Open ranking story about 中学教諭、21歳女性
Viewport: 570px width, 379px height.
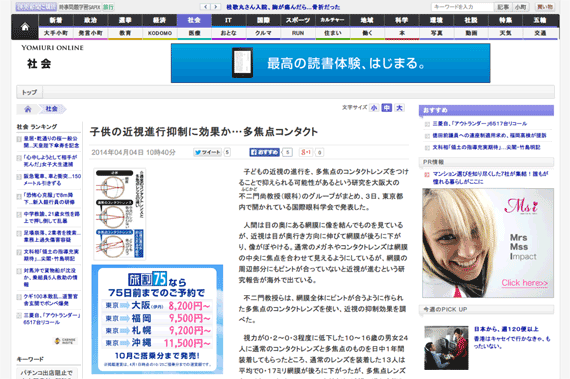[x=52, y=217]
